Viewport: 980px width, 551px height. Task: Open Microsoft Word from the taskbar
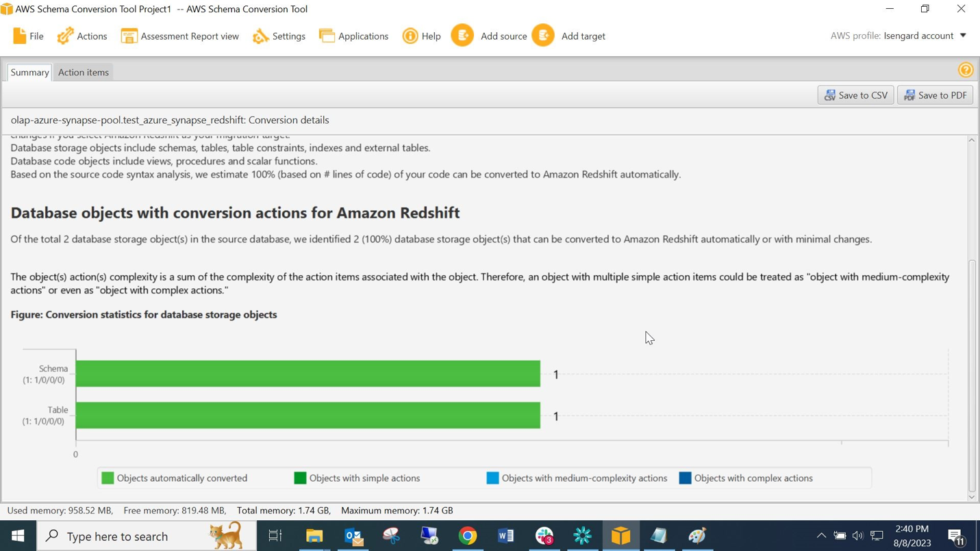pyautogui.click(x=506, y=536)
